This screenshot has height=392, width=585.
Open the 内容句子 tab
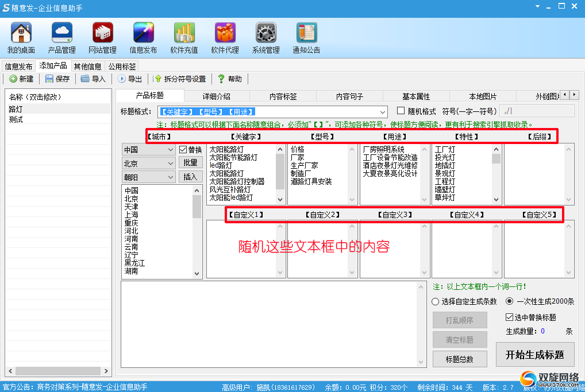coord(349,96)
